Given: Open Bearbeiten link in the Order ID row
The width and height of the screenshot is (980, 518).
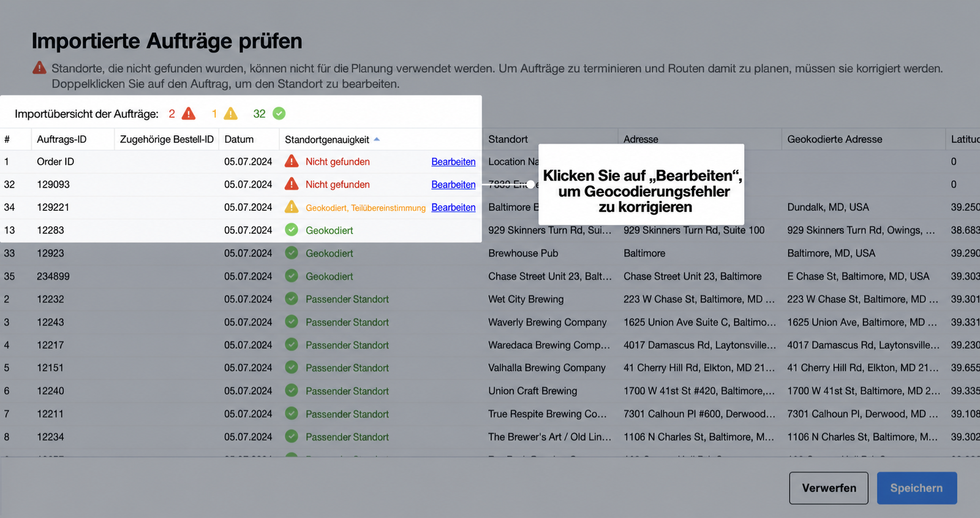Looking at the screenshot, I should coord(453,162).
